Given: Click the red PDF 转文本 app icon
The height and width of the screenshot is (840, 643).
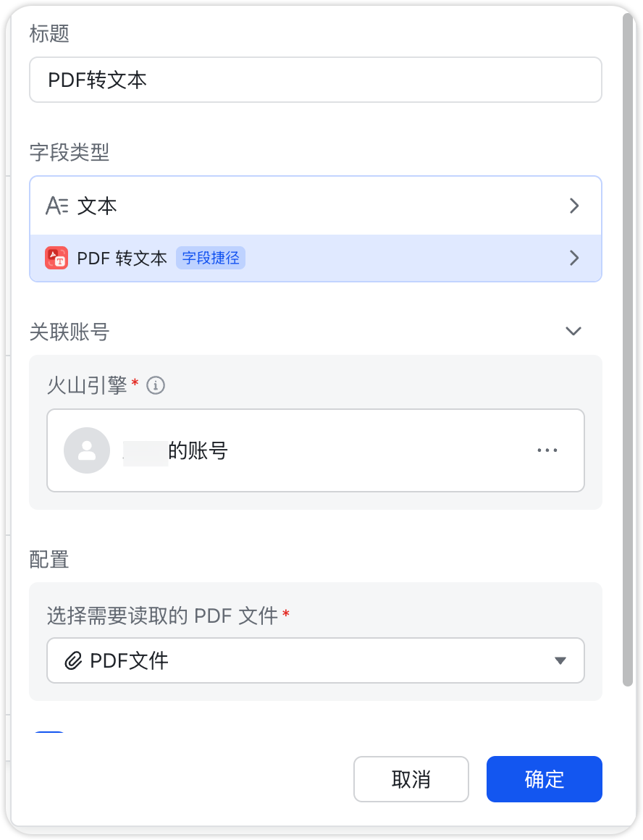Looking at the screenshot, I should [x=56, y=258].
